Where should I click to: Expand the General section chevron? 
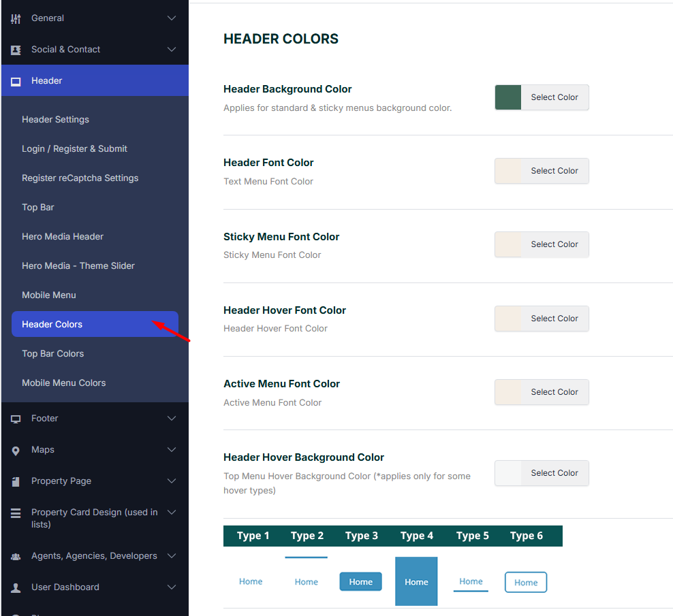point(172,18)
